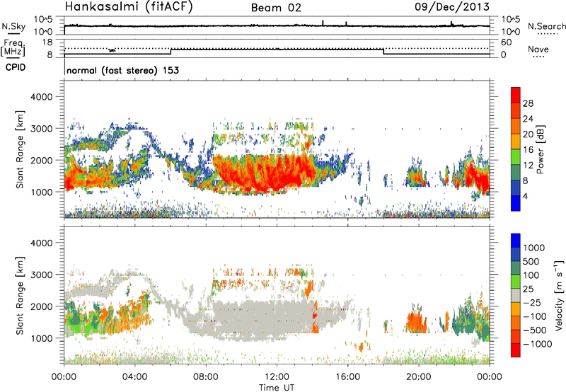Click the "12" Power colorbar label
The width and height of the screenshot is (566, 392).
[x=528, y=166]
